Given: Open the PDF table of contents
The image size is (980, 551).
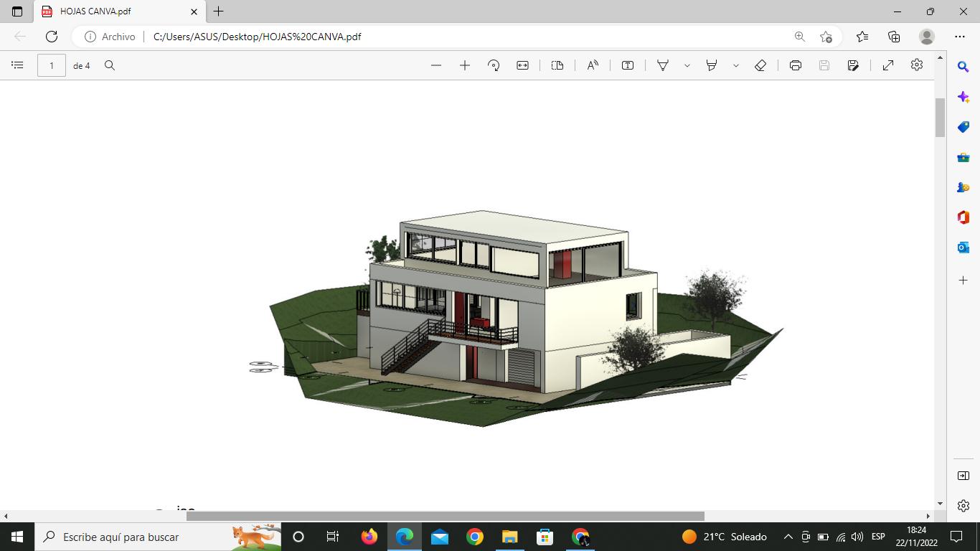Looking at the screenshot, I should coord(17,65).
